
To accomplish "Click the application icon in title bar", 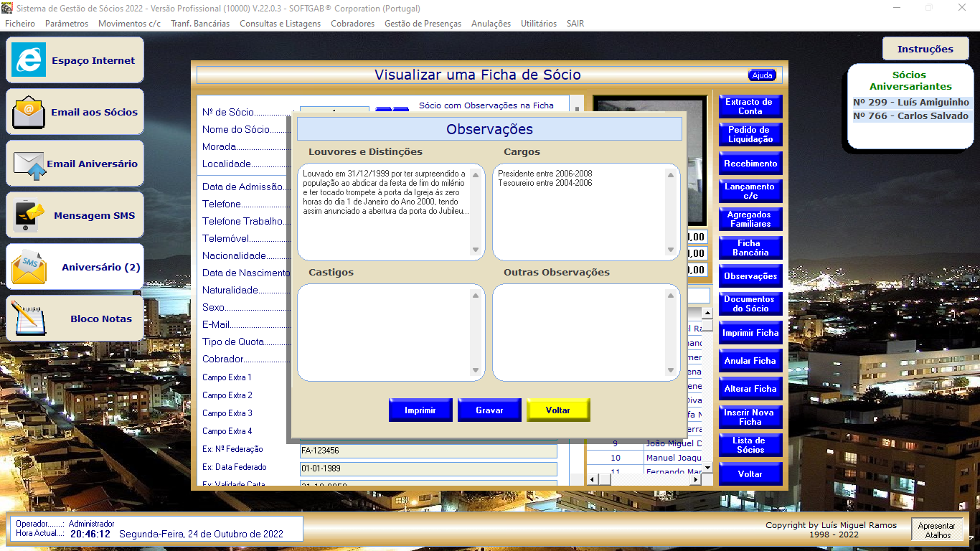I will coord(7,8).
